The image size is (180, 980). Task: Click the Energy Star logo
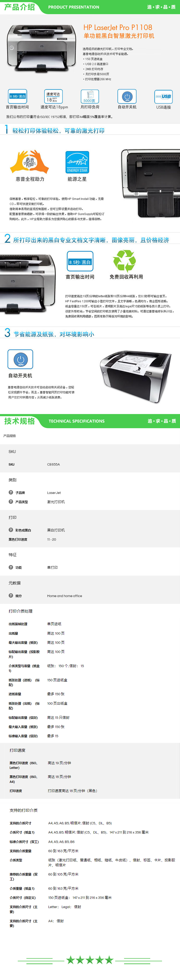click(x=77, y=162)
